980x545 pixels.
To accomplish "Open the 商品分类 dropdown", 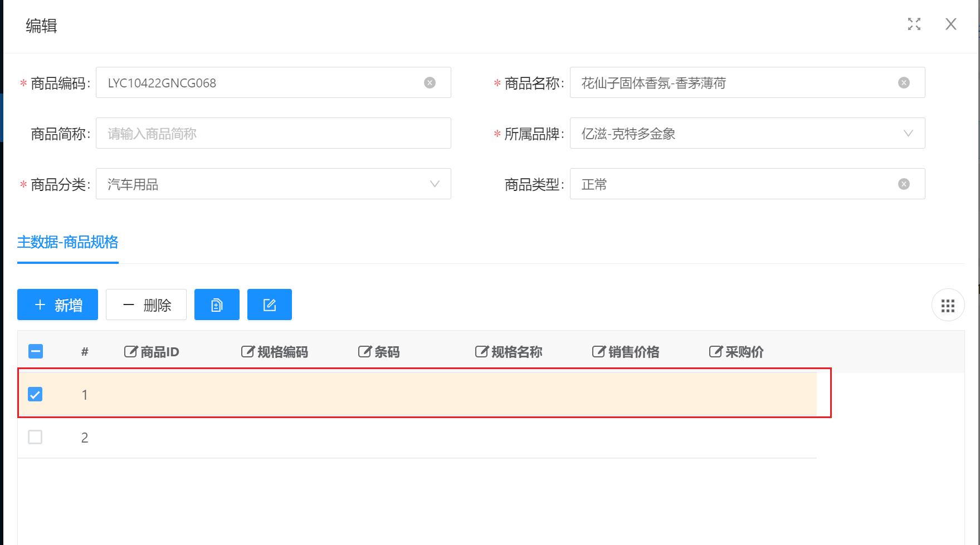I will coord(273,184).
